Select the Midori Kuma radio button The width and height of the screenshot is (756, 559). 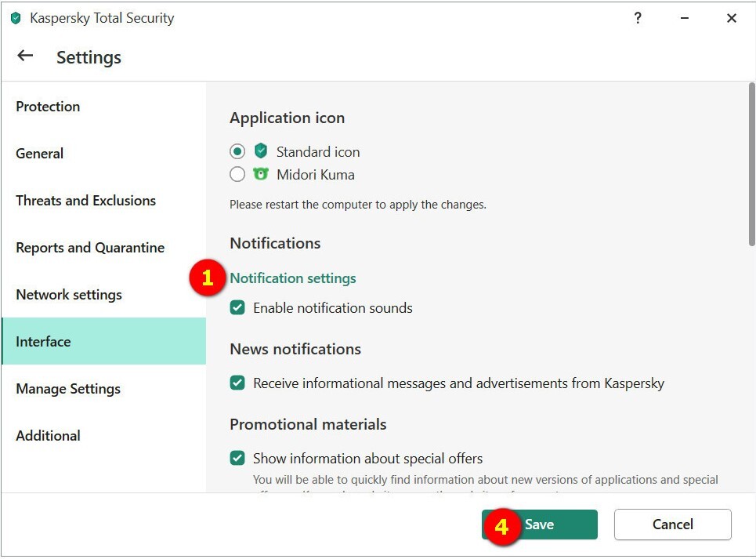pyautogui.click(x=237, y=174)
